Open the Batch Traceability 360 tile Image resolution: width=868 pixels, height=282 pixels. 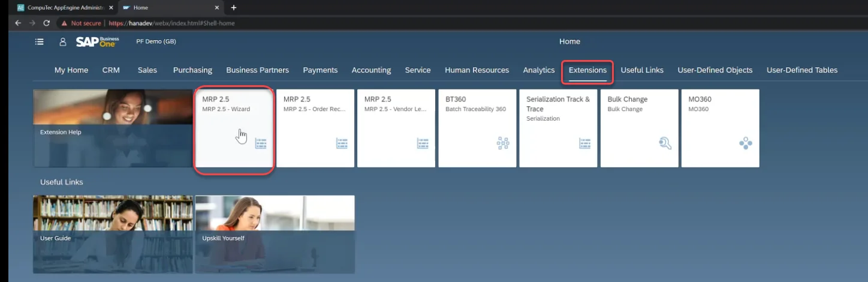477,128
